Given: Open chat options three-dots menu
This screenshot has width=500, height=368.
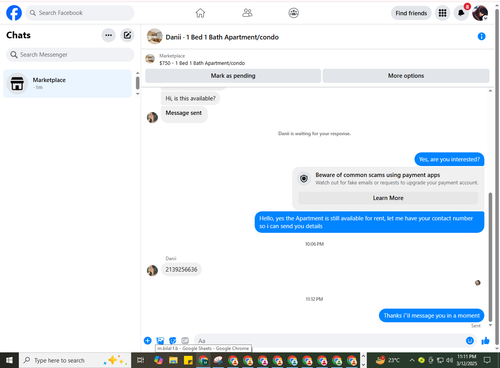Looking at the screenshot, I should [108, 35].
